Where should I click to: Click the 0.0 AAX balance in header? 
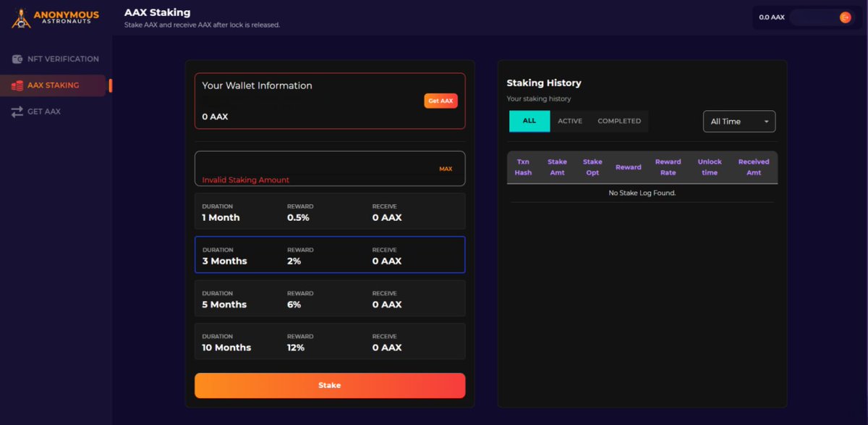point(772,17)
